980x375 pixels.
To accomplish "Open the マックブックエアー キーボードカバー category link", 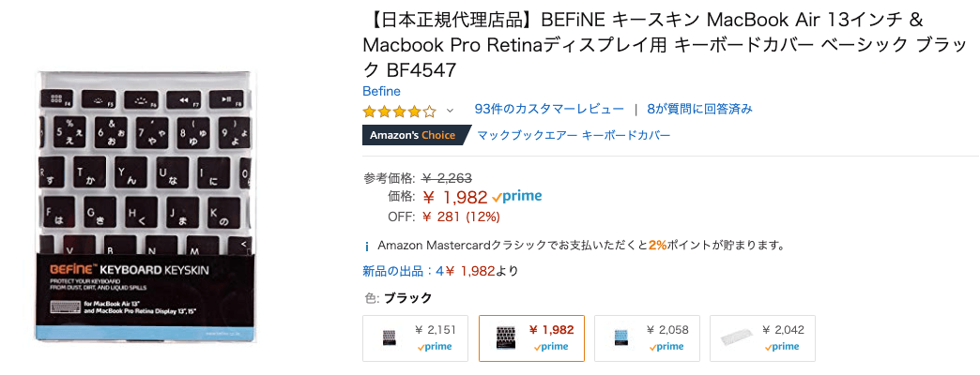I will point(574,135).
